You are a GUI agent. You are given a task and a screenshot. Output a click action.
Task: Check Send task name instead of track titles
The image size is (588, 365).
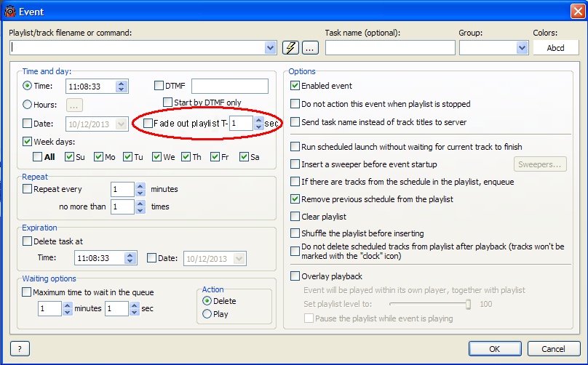pyautogui.click(x=295, y=122)
